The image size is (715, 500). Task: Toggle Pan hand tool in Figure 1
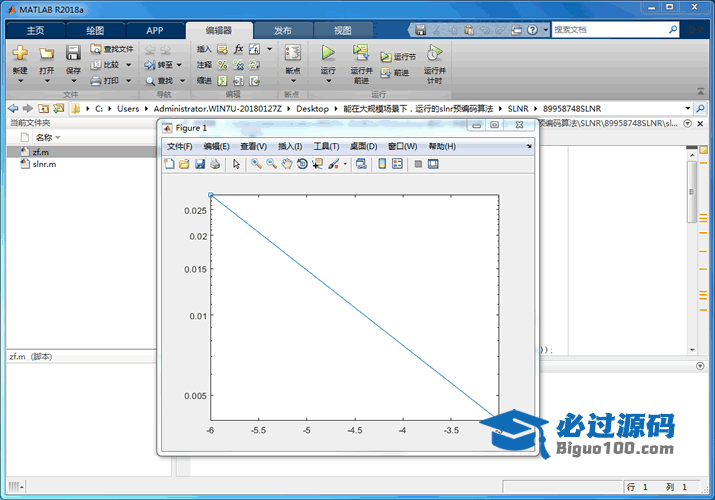click(287, 164)
